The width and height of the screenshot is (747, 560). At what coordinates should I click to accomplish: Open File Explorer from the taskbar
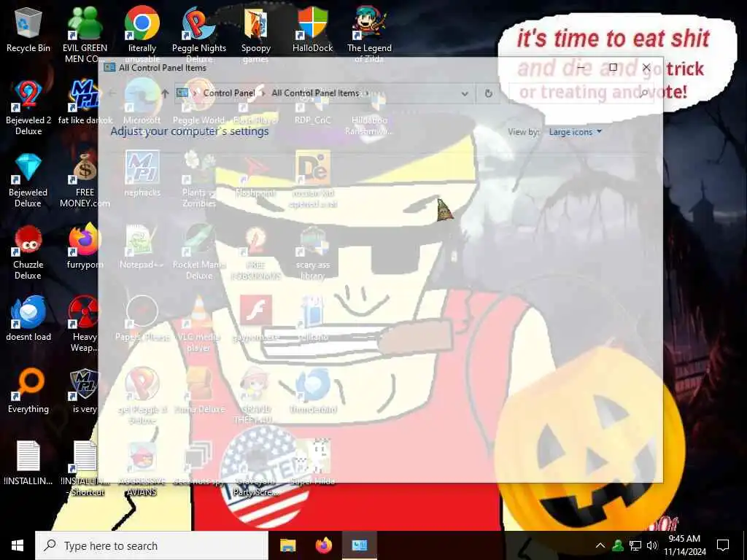[x=287, y=545]
